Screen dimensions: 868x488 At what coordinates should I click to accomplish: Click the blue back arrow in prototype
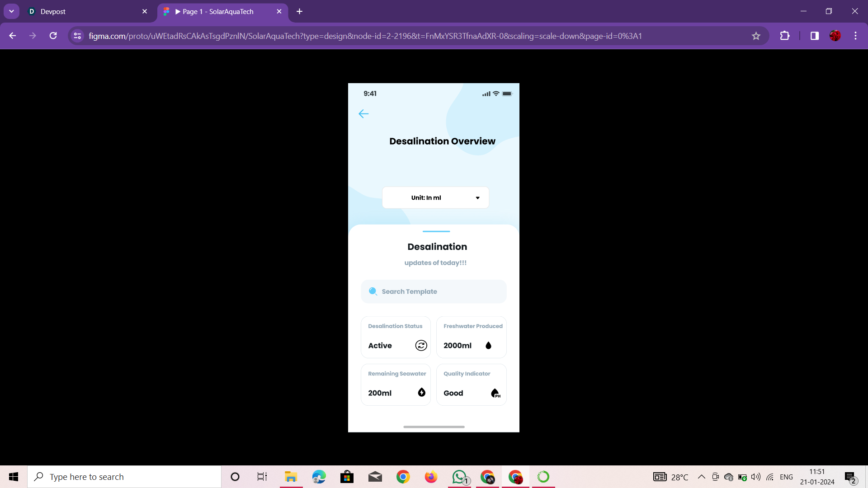click(x=363, y=114)
